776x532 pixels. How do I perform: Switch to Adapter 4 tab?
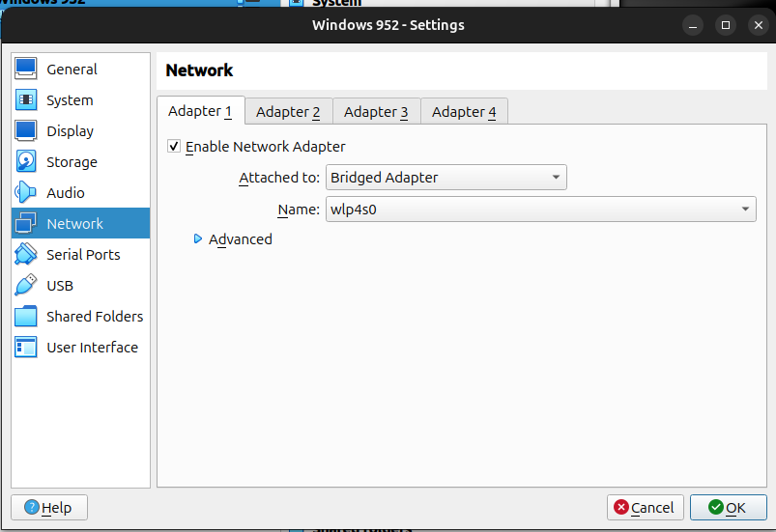[464, 112]
